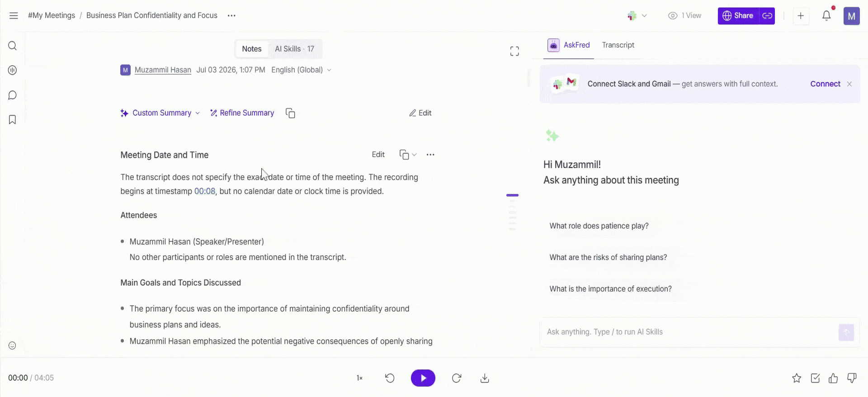The image size is (868, 397).
Task: Click the Attendees heading
Action: [x=139, y=215]
